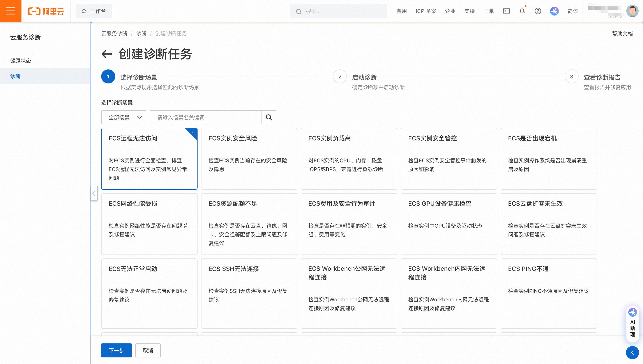Click the scene search magnifier button

click(x=269, y=117)
